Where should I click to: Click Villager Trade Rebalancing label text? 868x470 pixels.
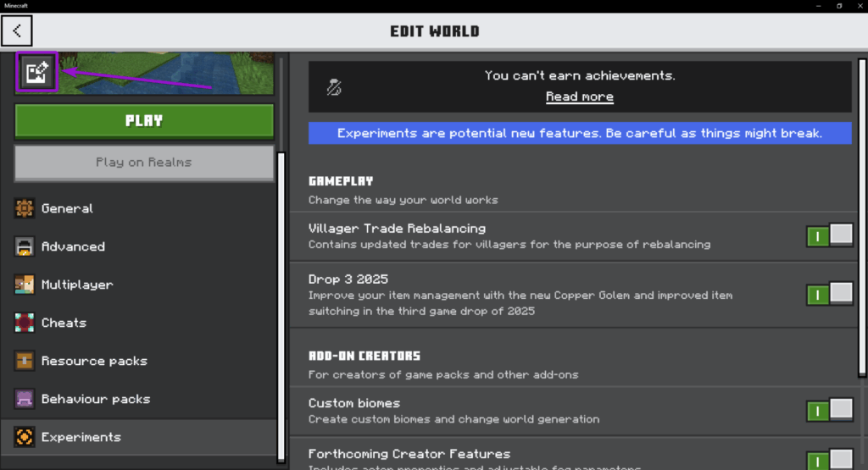[397, 229]
